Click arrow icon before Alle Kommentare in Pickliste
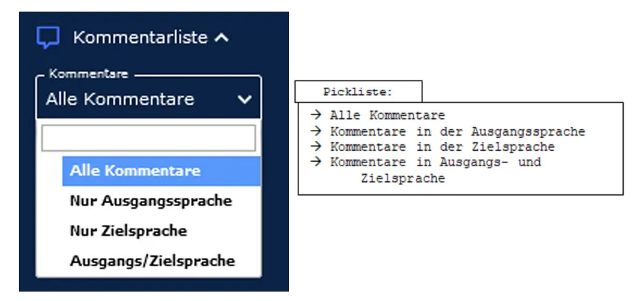The width and height of the screenshot is (644, 301). pos(316,115)
